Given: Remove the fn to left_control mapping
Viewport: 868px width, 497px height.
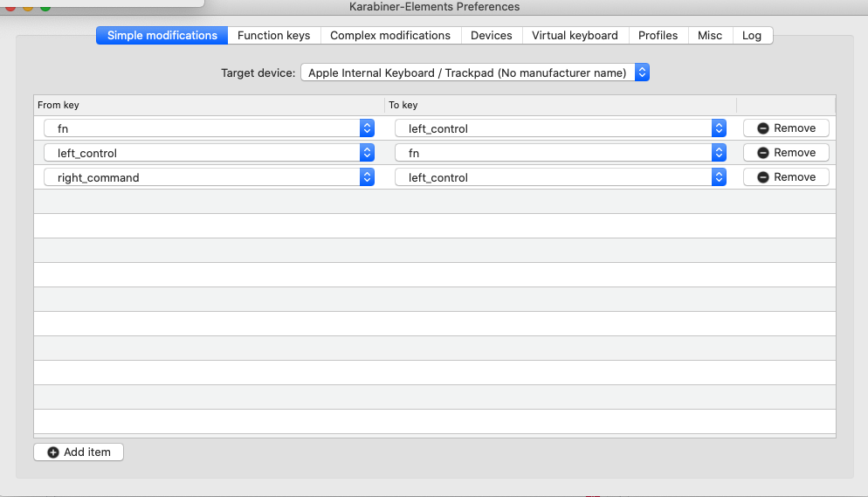Looking at the screenshot, I should click(786, 128).
